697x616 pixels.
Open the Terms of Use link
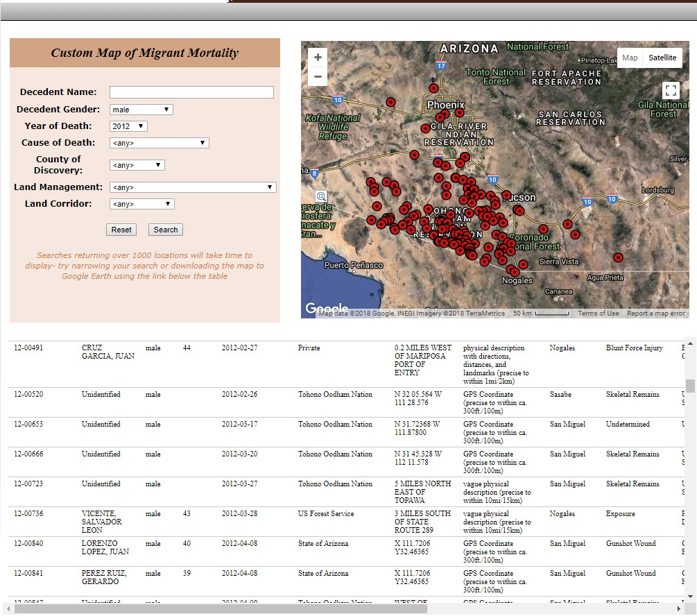[599, 313]
